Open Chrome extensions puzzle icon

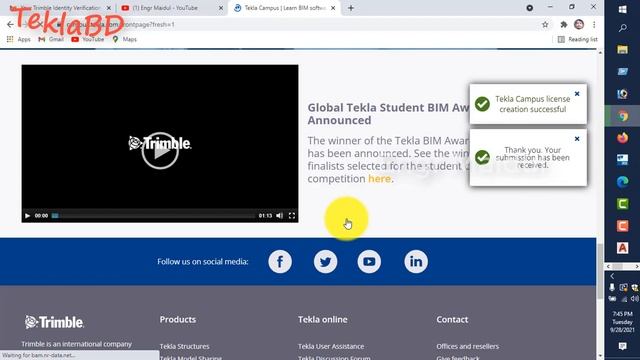(564, 24)
